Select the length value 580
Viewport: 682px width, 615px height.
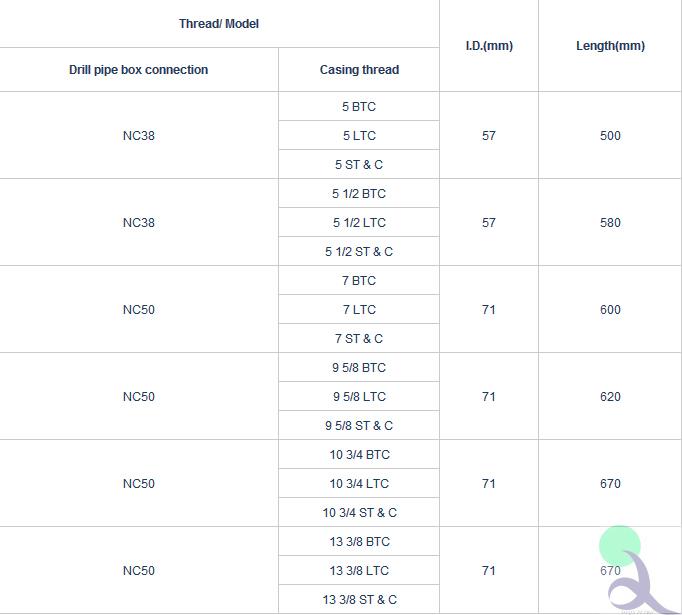click(x=610, y=223)
